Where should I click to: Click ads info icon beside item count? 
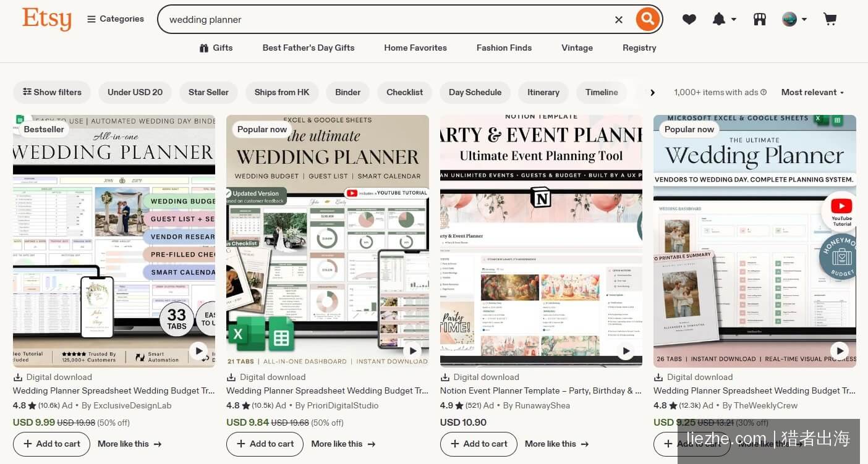click(x=764, y=92)
